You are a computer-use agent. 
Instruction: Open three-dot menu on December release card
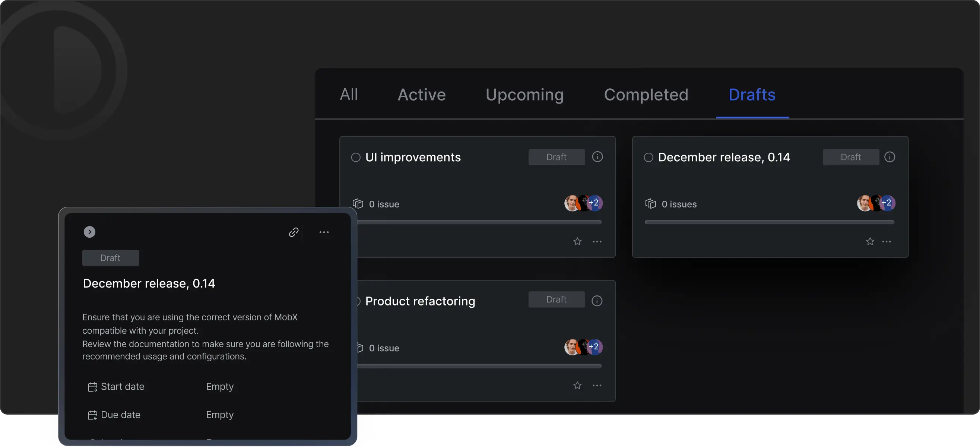[887, 242]
